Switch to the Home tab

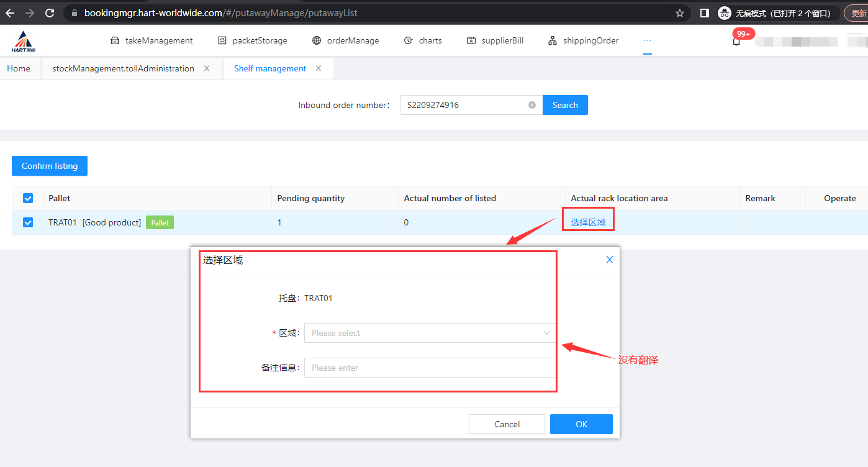coord(19,68)
